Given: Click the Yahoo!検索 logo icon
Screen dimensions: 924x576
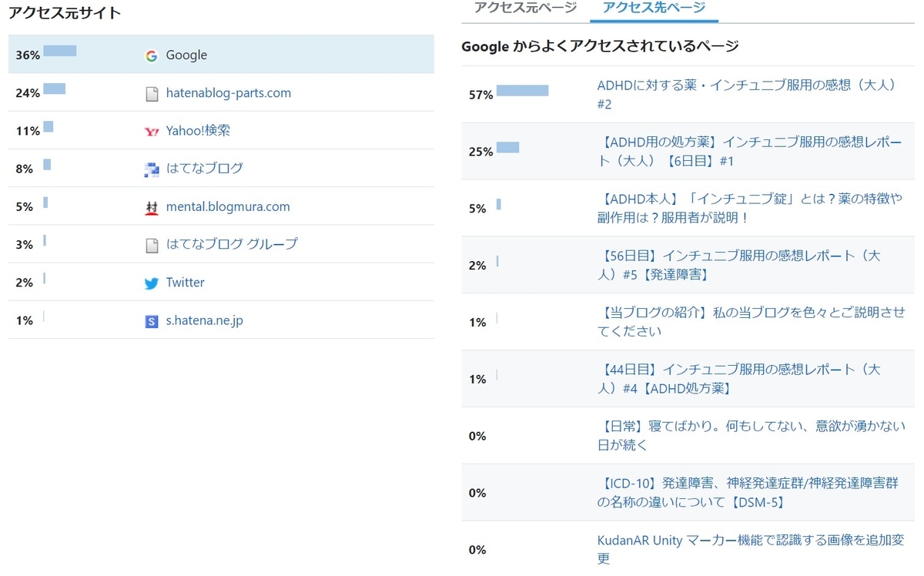Looking at the screenshot, I should pos(152,132).
